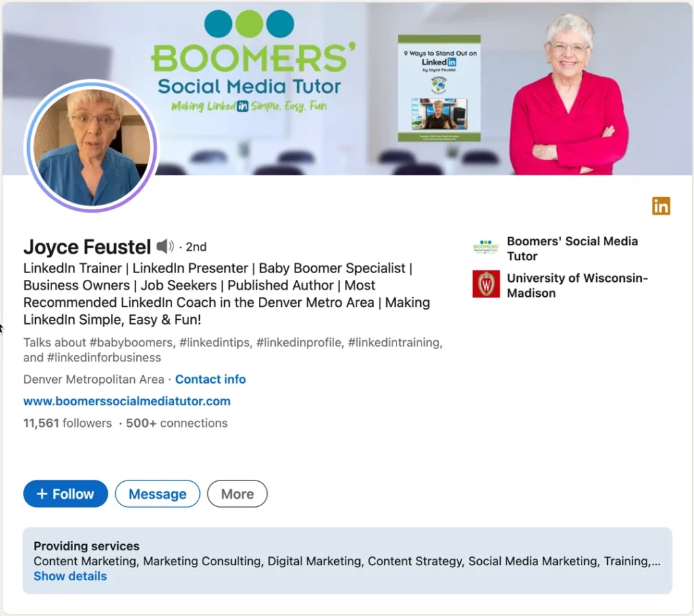Expand Providing services with Show details
The width and height of the screenshot is (694, 616).
coord(70,576)
